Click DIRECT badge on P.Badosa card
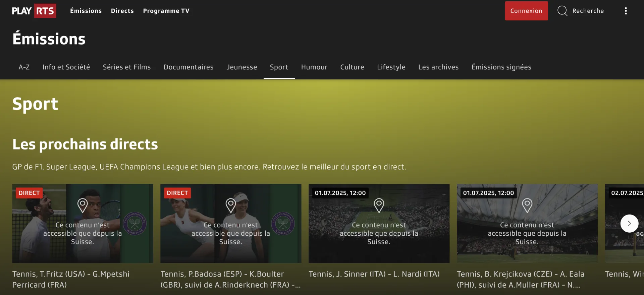This screenshot has height=295, width=644. click(177, 193)
